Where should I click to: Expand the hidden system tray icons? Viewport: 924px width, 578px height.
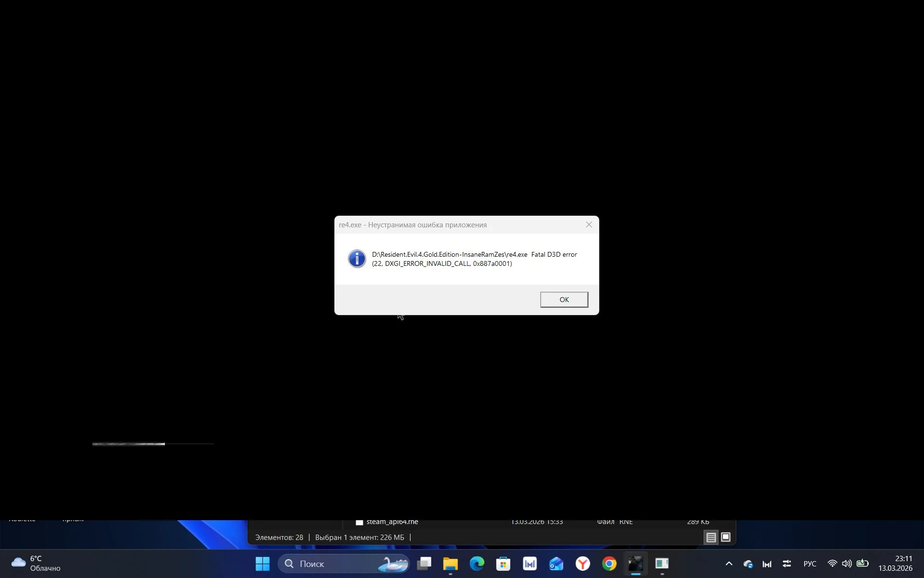pyautogui.click(x=729, y=564)
